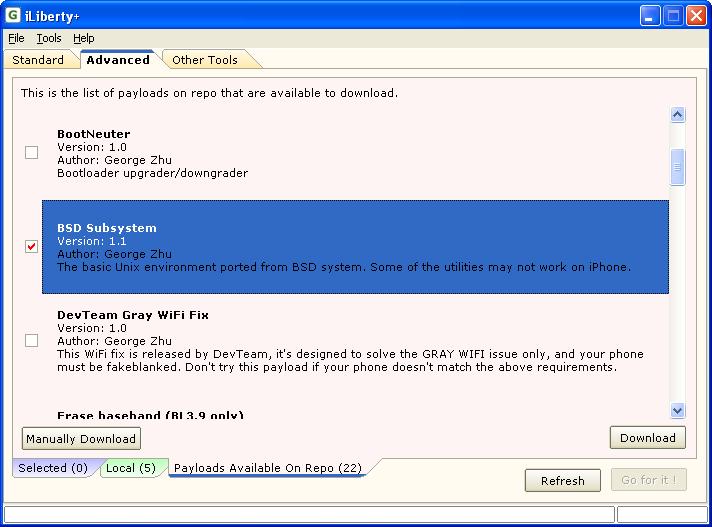Click the Erase baseband (BL3.9 only) entry

click(x=150, y=415)
